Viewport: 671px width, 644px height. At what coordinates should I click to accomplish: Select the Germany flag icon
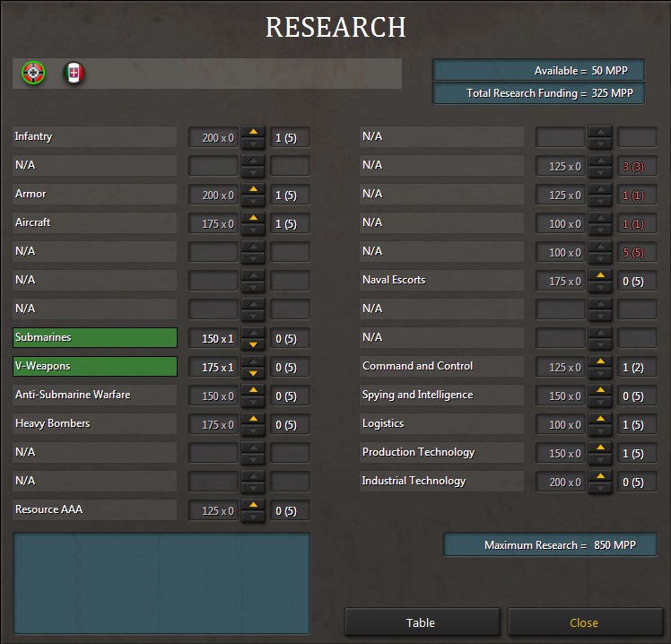coord(33,74)
